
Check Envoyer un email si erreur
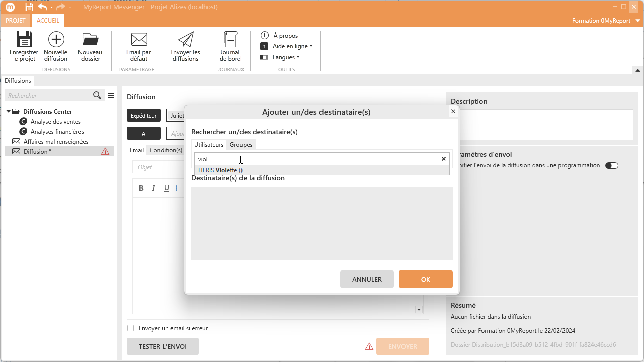pyautogui.click(x=131, y=328)
